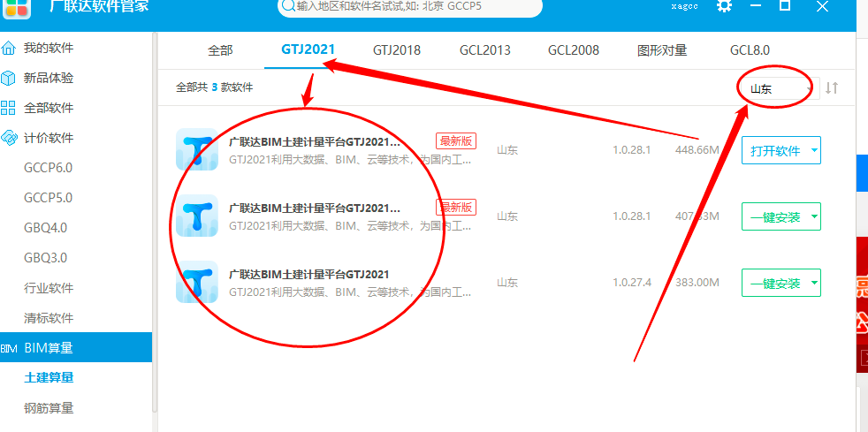Open the 山东 region dropdown

click(x=780, y=88)
